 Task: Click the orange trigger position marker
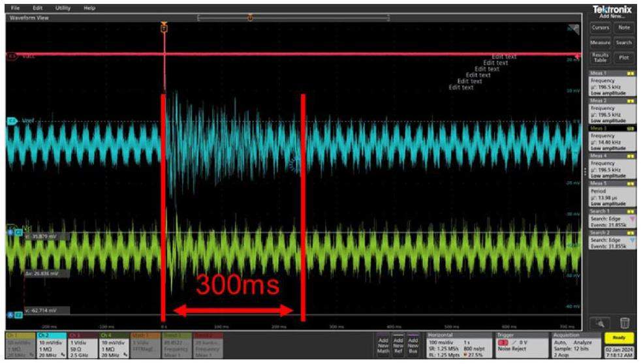[x=164, y=28]
